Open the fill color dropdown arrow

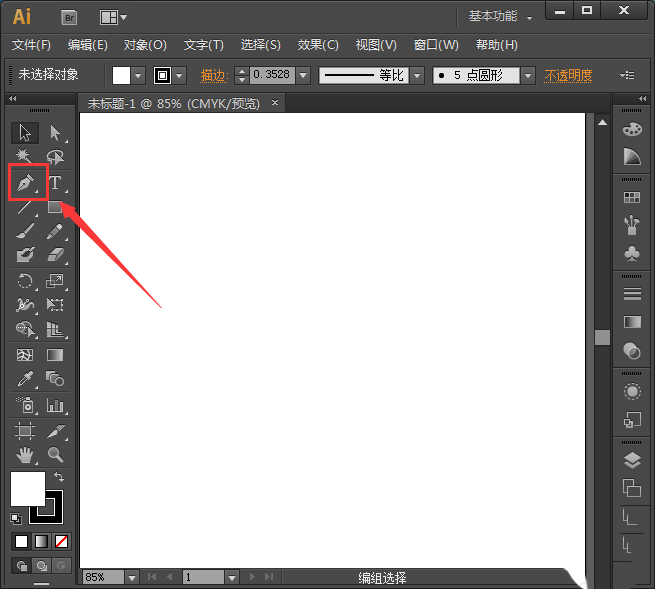(138, 76)
